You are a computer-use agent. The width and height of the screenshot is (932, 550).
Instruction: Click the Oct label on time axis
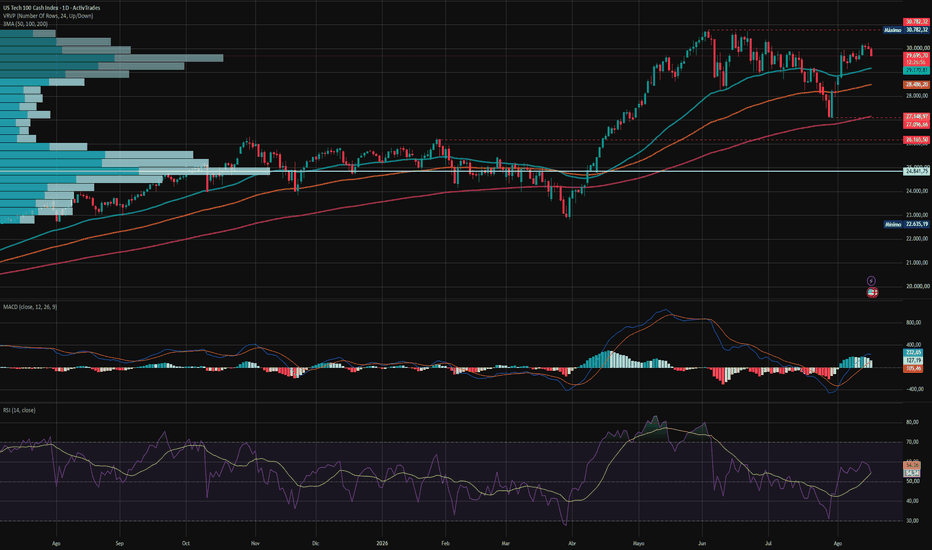click(x=186, y=543)
